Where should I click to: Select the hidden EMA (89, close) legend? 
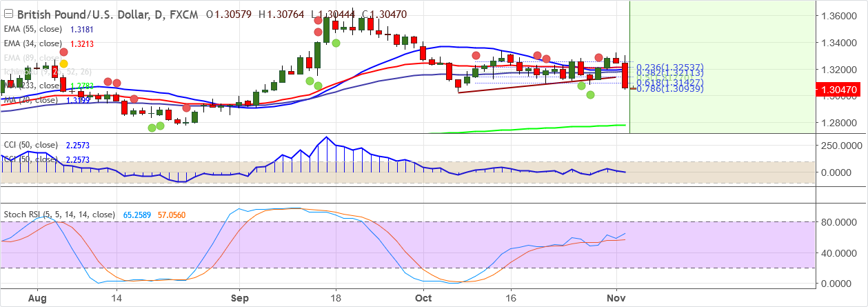(32, 57)
